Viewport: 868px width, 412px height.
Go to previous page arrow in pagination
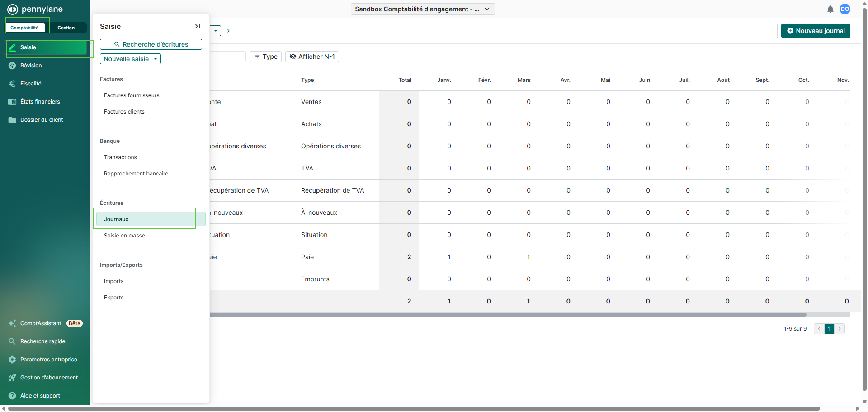819,329
